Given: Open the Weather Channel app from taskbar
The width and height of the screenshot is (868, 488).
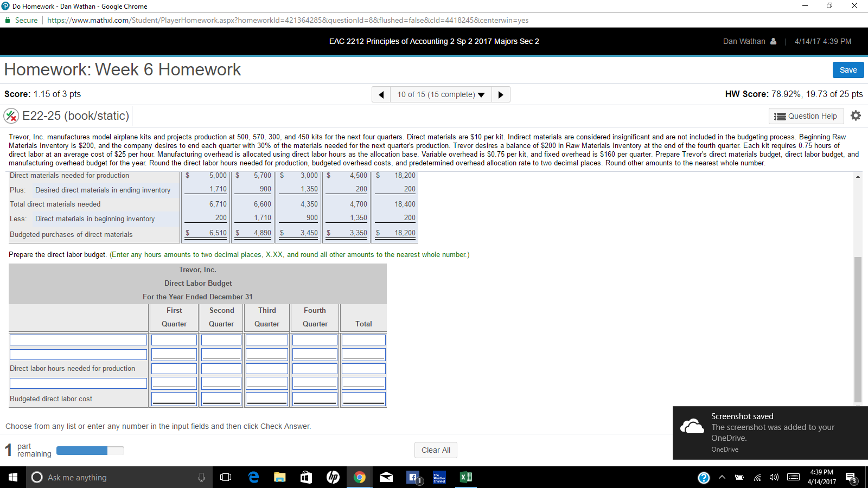Looking at the screenshot, I should [439, 477].
